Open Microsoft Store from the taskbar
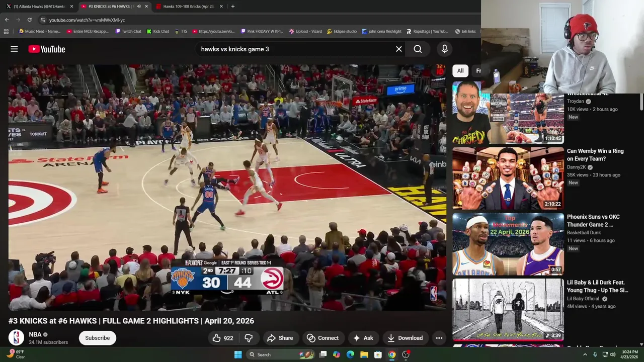Viewport: 644px width, 362px height. 377,354
